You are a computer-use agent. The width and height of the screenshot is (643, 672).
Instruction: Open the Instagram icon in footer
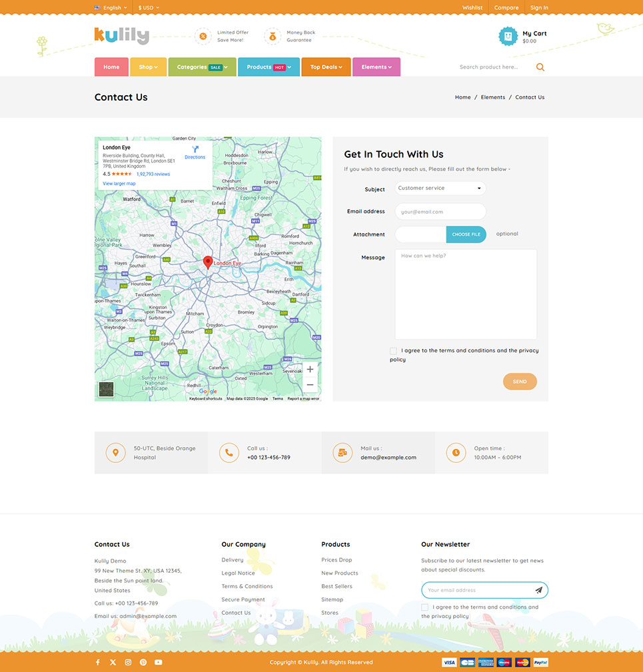pos(128,662)
